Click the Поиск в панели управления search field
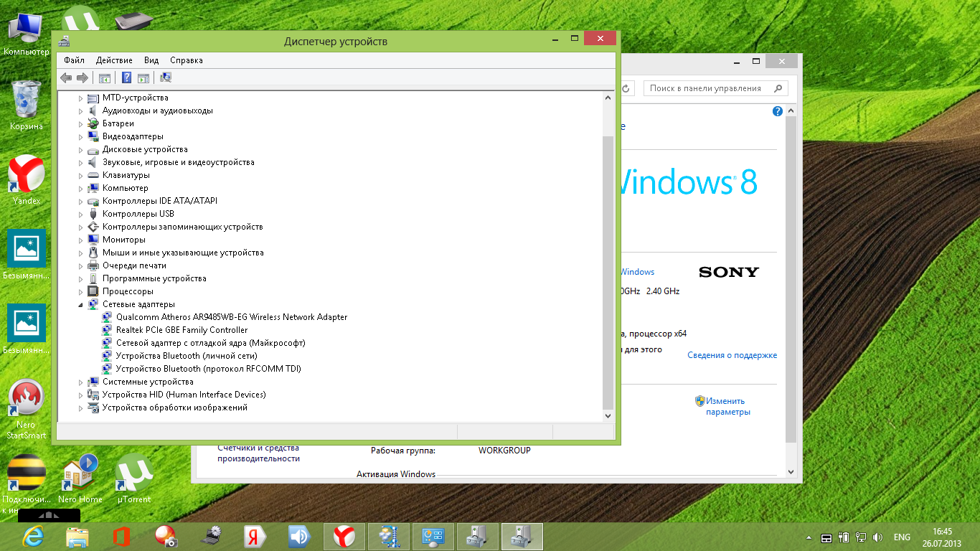Screen dimensions: 980x551 click(706, 88)
